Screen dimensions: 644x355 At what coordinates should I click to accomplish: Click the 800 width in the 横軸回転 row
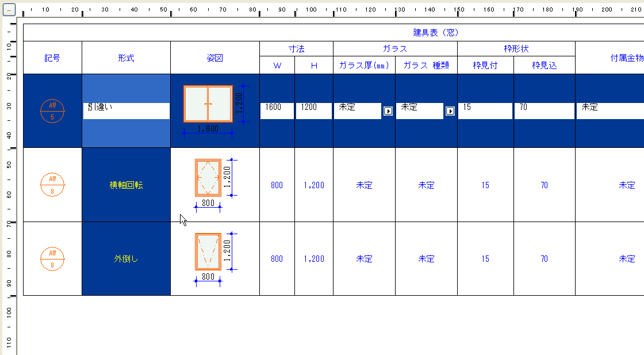tap(277, 185)
